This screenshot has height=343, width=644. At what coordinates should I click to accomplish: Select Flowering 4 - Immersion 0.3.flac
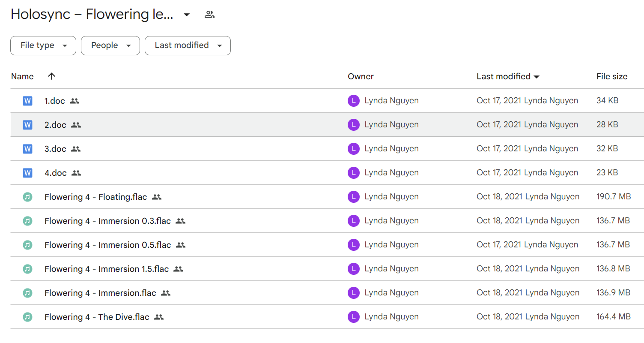107,221
